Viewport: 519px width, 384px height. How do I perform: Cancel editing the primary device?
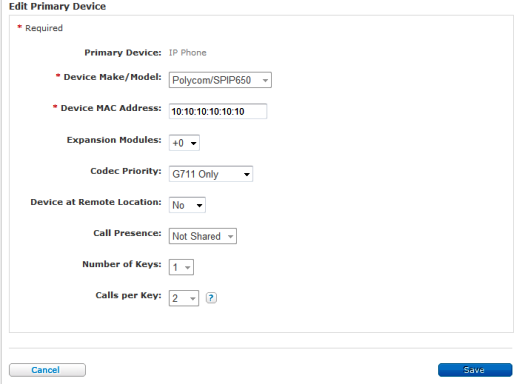click(47, 370)
